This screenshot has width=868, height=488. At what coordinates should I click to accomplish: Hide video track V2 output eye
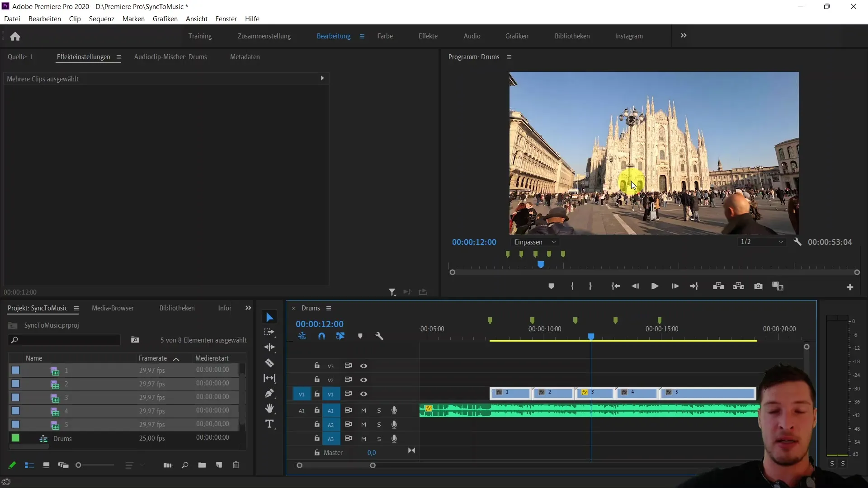pos(363,380)
